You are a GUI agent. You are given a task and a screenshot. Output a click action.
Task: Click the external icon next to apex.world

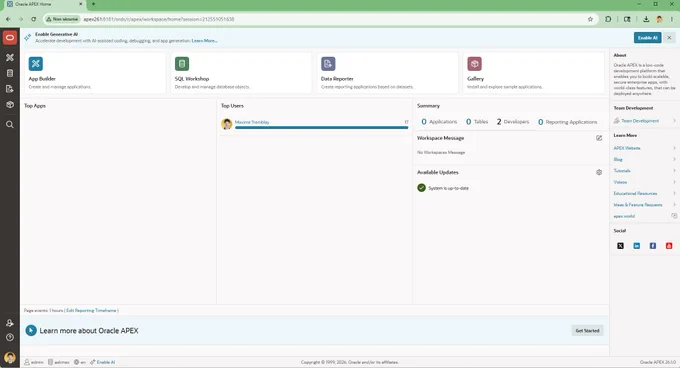click(674, 216)
